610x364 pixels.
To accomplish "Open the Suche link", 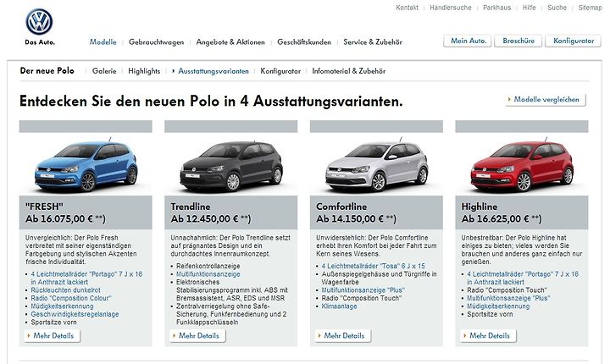I will (557, 8).
